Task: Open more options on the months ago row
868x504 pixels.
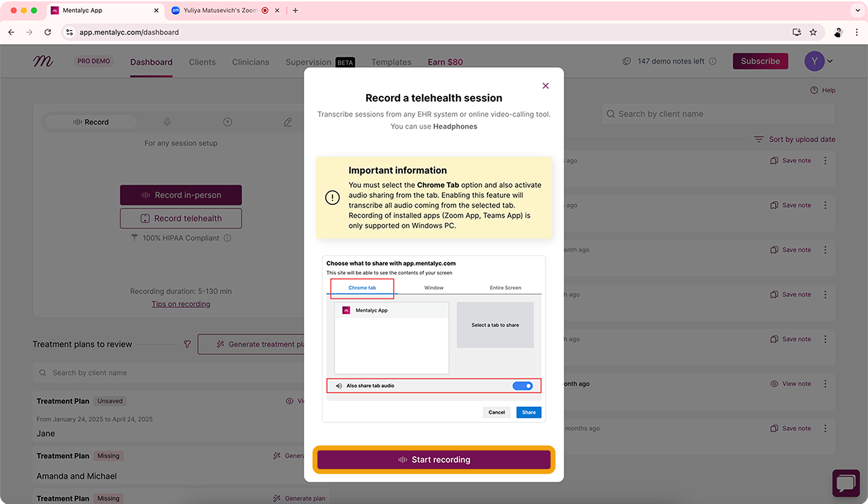Action: [825, 429]
